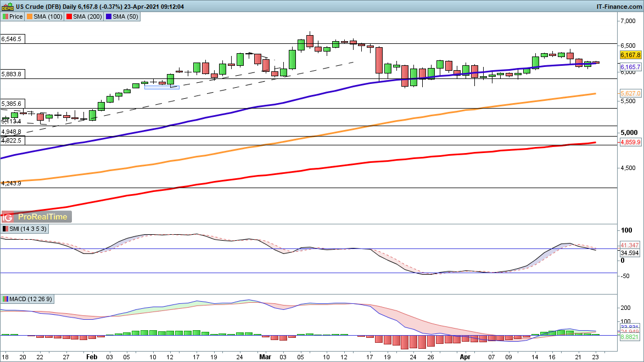
Task: Click the yellow 6,167.8 current price tag
Action: pos(630,55)
